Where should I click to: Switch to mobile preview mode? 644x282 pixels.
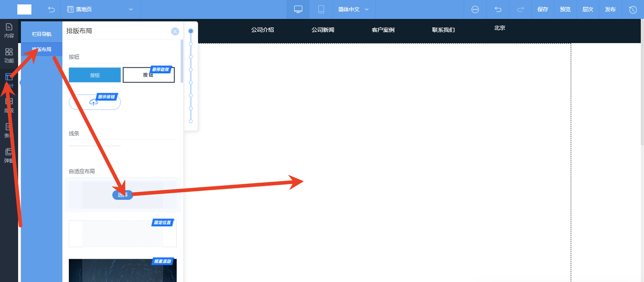[321, 9]
